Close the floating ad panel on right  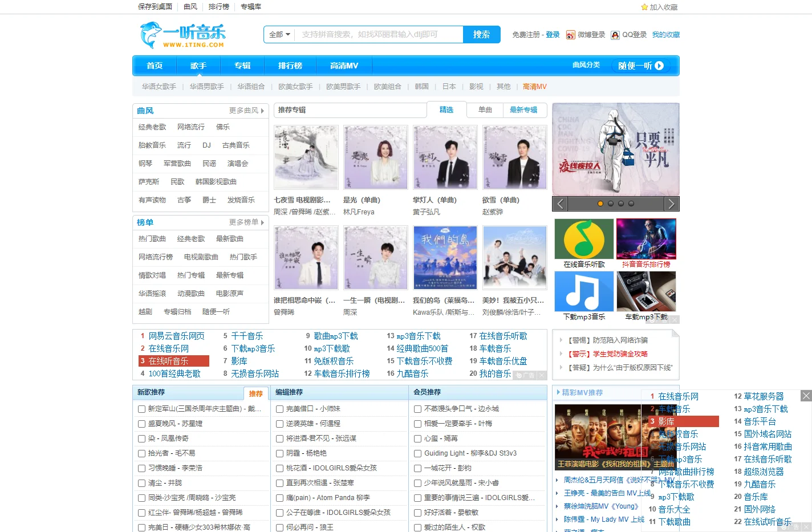click(806, 396)
